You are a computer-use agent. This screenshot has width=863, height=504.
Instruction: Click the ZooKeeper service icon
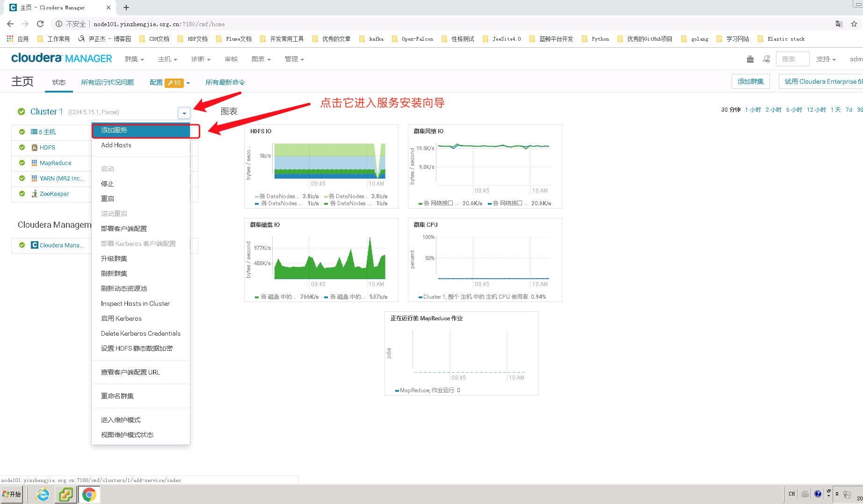pyautogui.click(x=33, y=194)
